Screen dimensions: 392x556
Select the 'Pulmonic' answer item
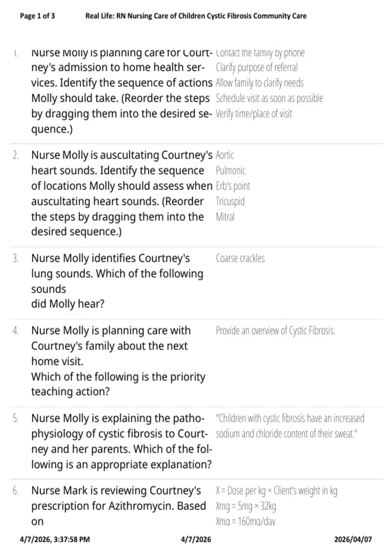(x=231, y=170)
